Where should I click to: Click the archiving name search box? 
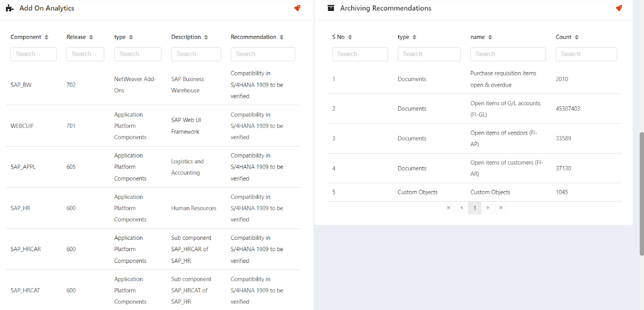(x=508, y=54)
